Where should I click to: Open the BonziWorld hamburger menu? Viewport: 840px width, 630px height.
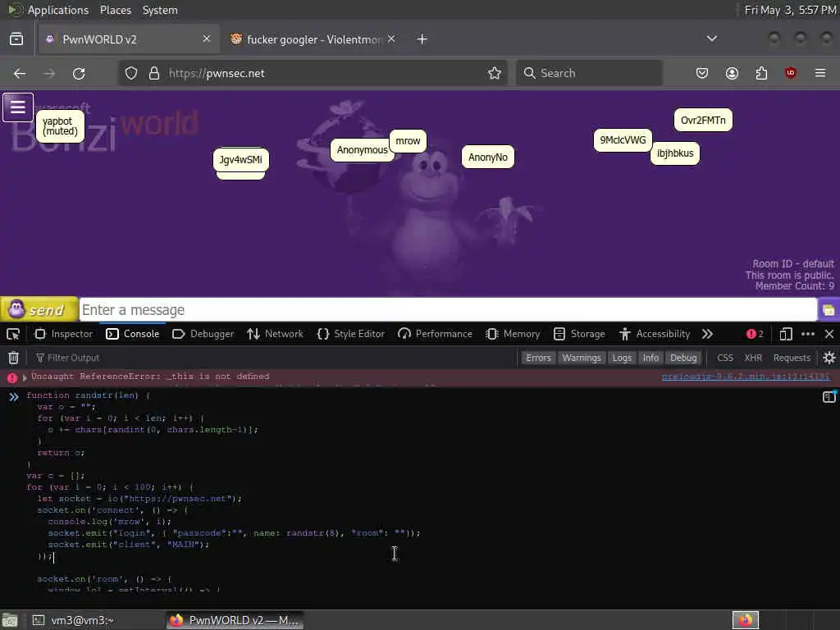click(x=18, y=107)
